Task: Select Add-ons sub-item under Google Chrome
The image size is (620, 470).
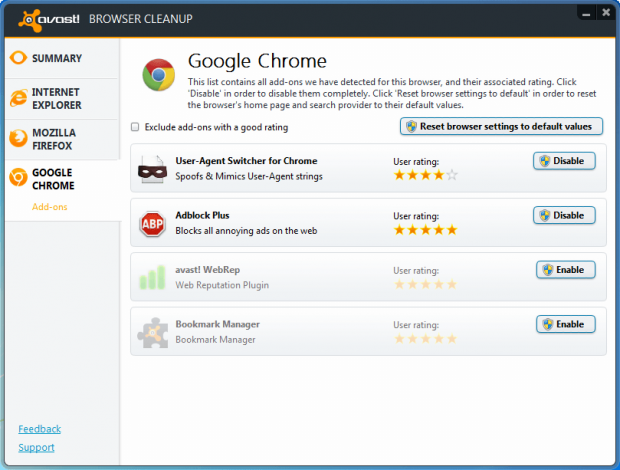Action: click(50, 207)
